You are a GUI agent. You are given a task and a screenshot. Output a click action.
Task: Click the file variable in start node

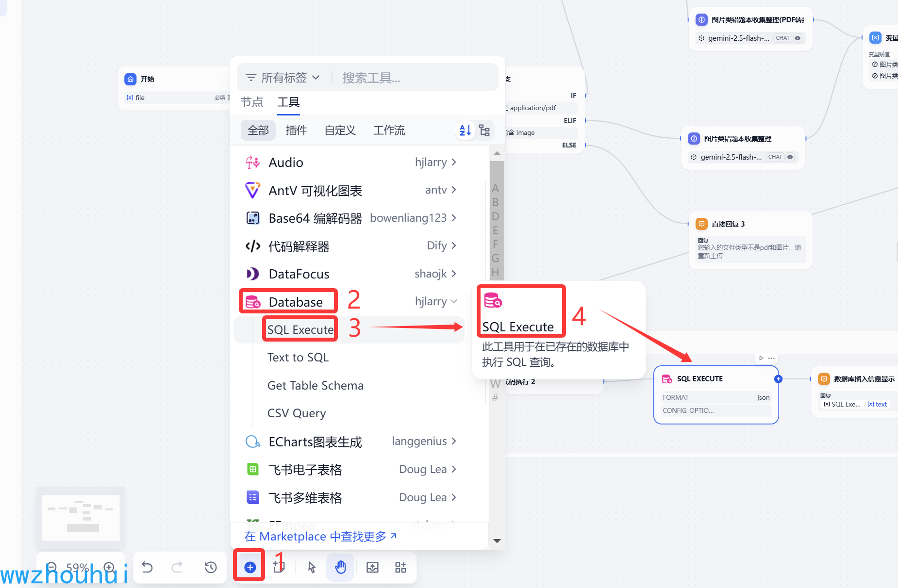(x=140, y=98)
